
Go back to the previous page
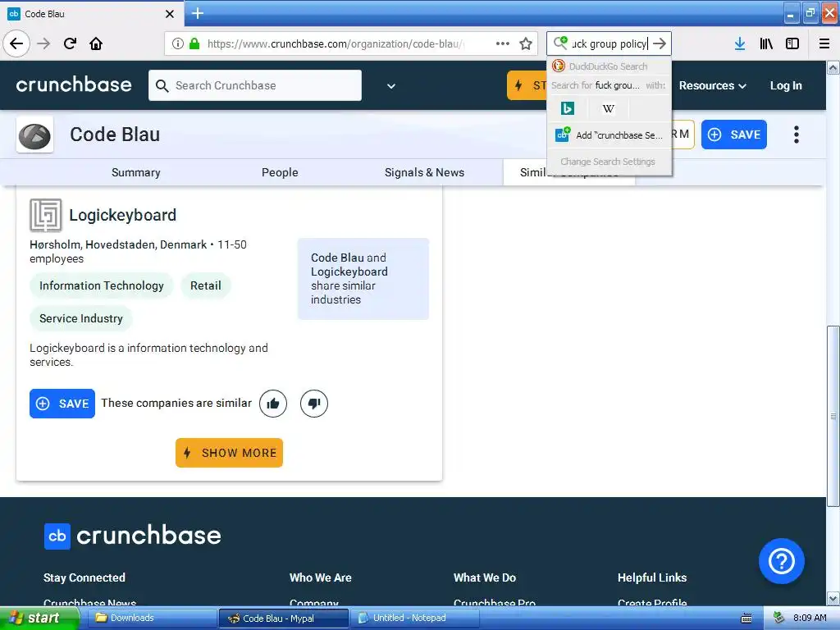[x=16, y=43]
